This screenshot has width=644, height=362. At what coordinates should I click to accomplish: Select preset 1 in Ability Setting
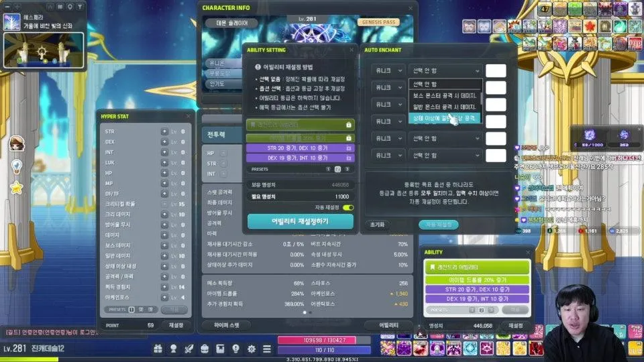coord(328,169)
